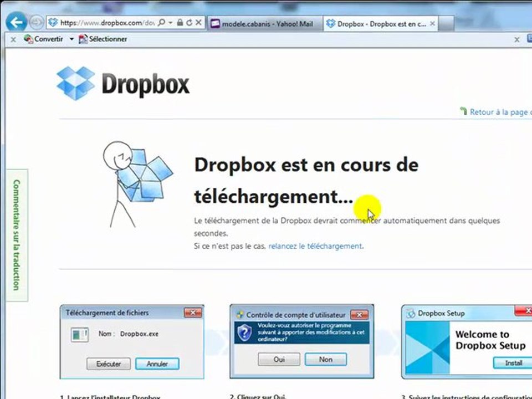This screenshot has width=532, height=399.
Task: Stop loading with the address bar X
Action: [198, 23]
